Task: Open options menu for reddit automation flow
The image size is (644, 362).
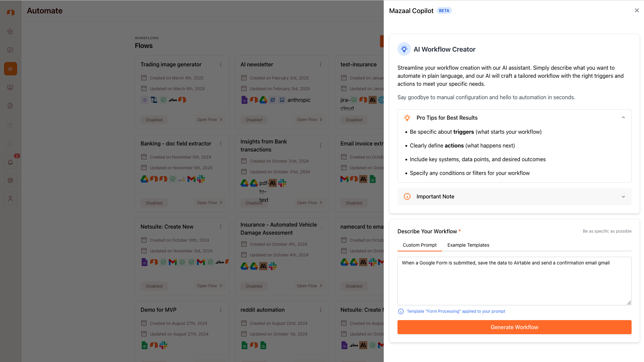Action: 321,310
